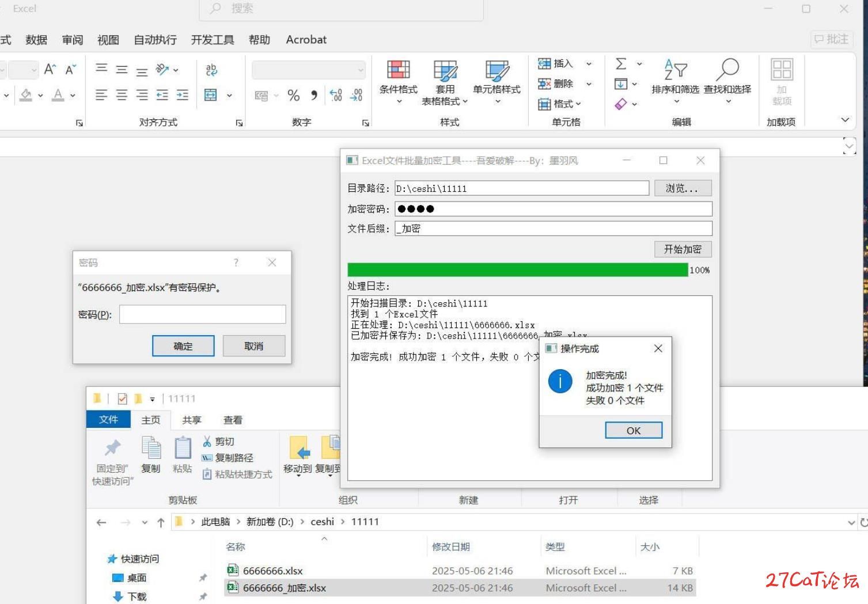The width and height of the screenshot is (868, 604).
Task: Click the 目录路径 input field
Action: pyautogui.click(x=522, y=188)
